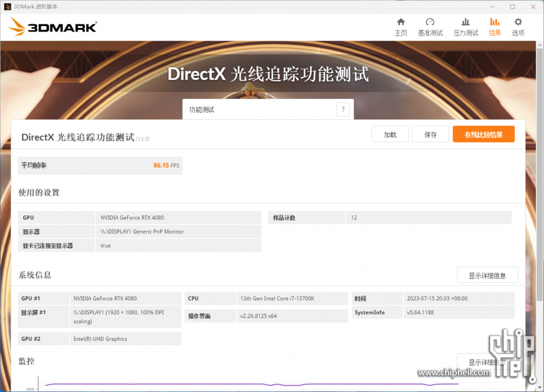Click the 3DMark logo in header
This screenshot has height=392, width=544.
pos(52,26)
